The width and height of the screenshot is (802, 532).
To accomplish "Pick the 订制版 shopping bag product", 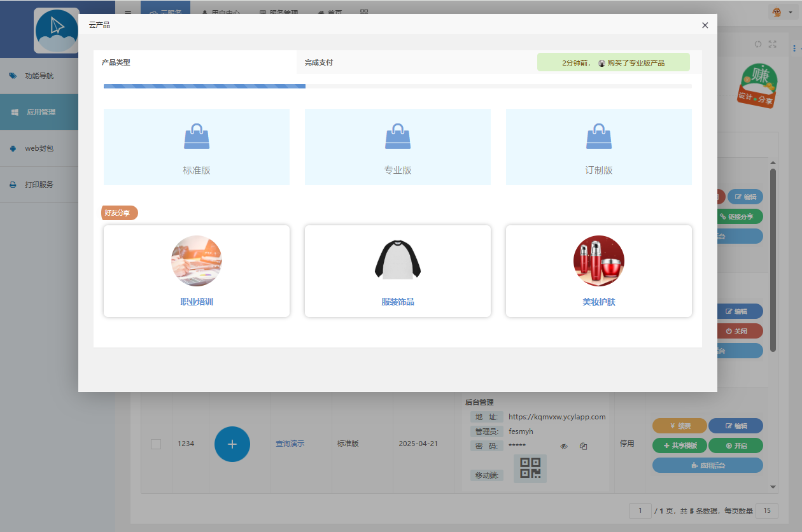I will 598,147.
